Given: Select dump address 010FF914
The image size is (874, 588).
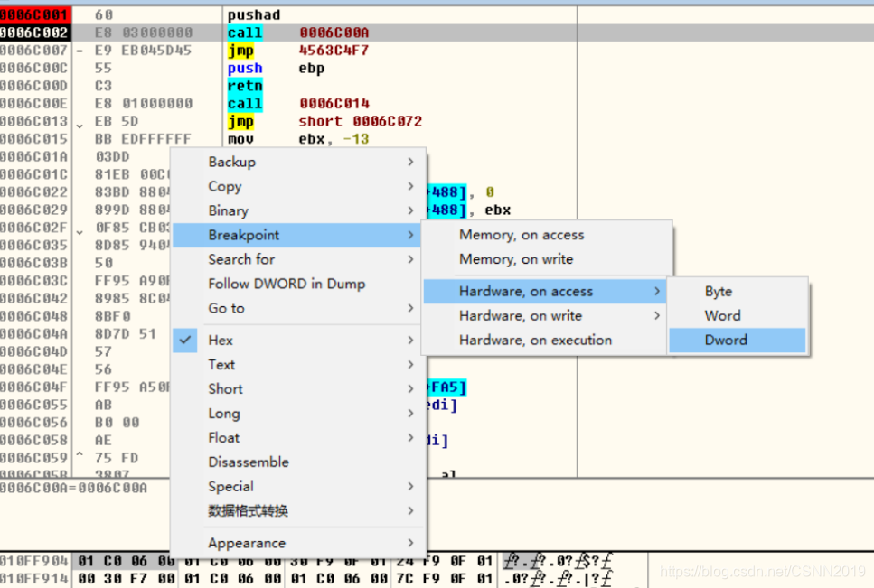Looking at the screenshot, I should coord(34,579).
